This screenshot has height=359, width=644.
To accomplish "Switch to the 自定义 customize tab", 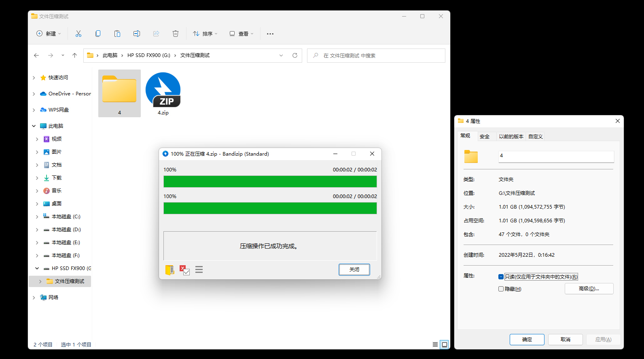I will [536, 137].
